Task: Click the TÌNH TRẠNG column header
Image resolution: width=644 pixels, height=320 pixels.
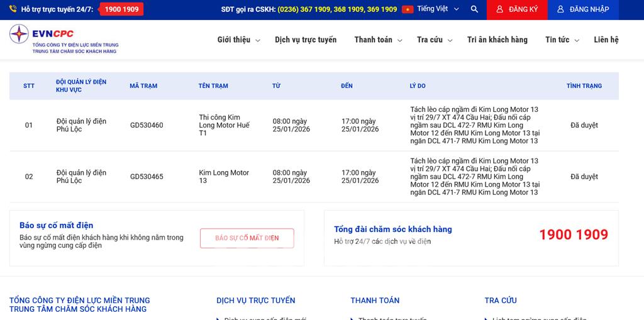Action: click(x=584, y=86)
